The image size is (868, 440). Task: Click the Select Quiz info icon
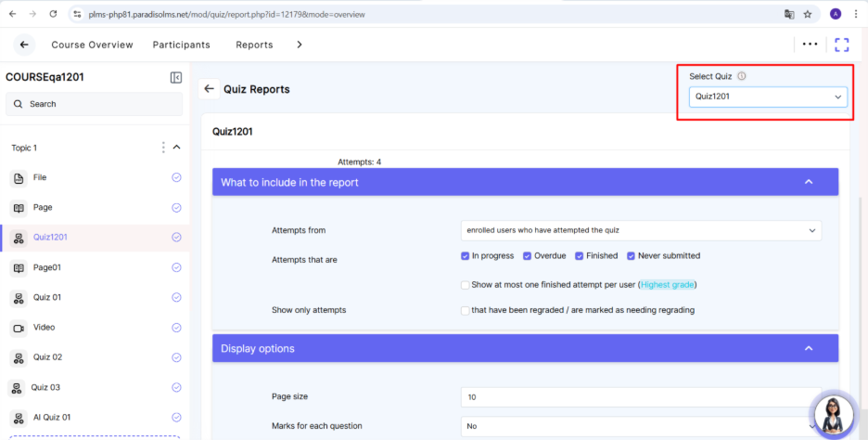742,77
